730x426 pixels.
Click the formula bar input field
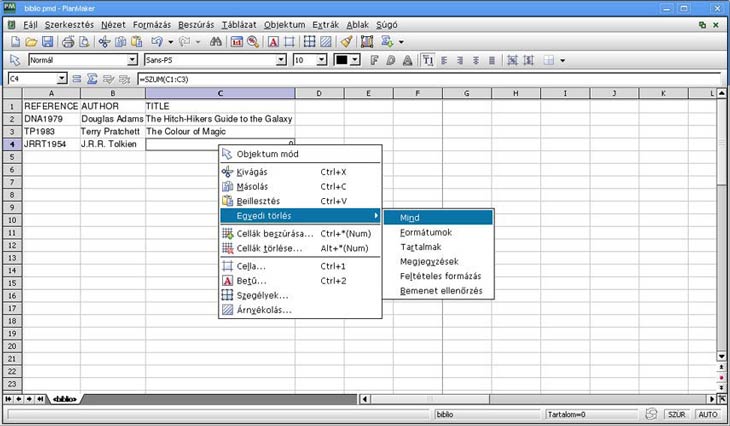(428, 79)
